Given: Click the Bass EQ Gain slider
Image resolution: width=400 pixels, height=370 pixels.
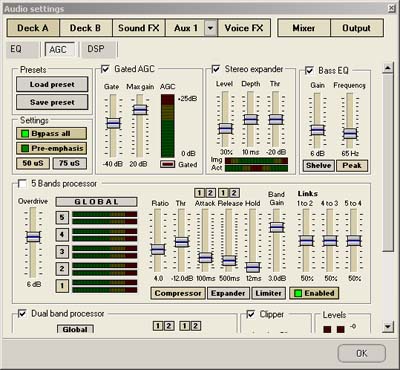Looking at the screenshot, I should click(317, 130).
